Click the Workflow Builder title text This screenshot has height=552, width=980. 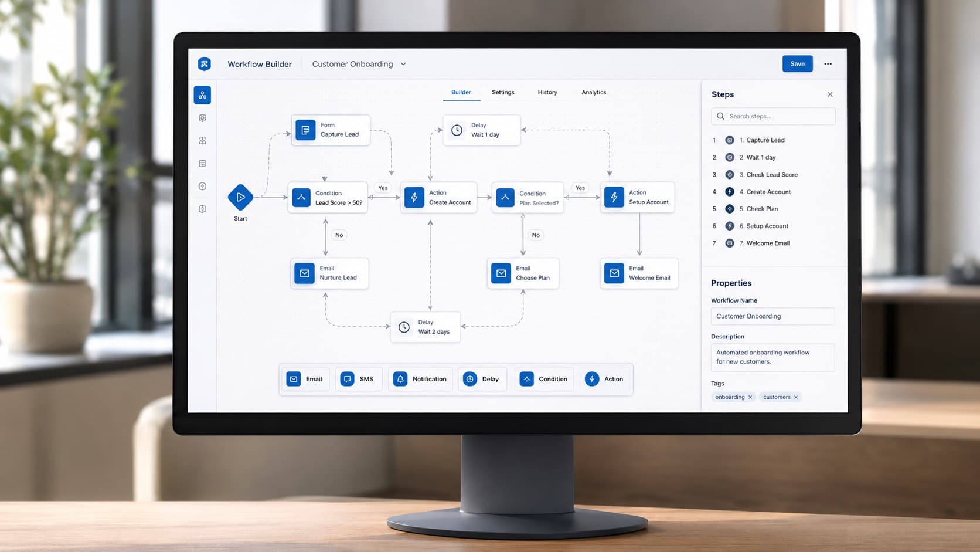(260, 64)
